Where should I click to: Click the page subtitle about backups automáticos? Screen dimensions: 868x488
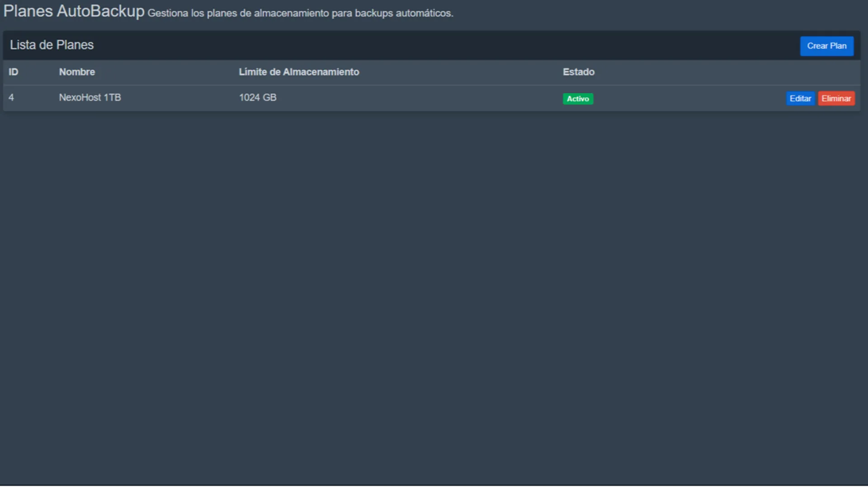(x=300, y=14)
